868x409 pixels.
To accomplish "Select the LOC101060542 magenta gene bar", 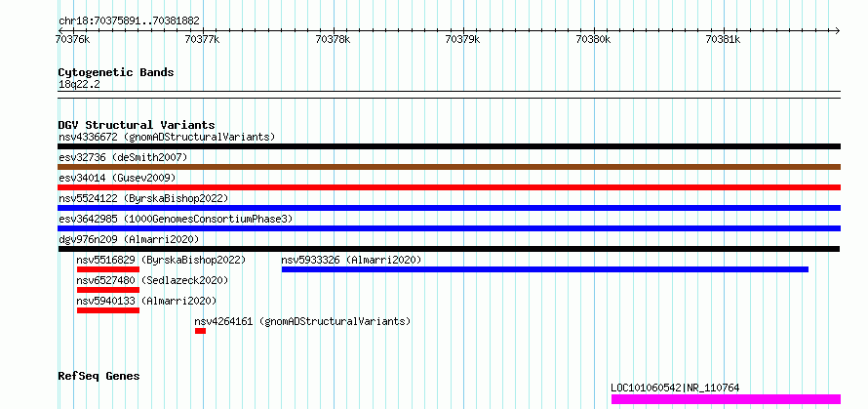I will (726, 399).
